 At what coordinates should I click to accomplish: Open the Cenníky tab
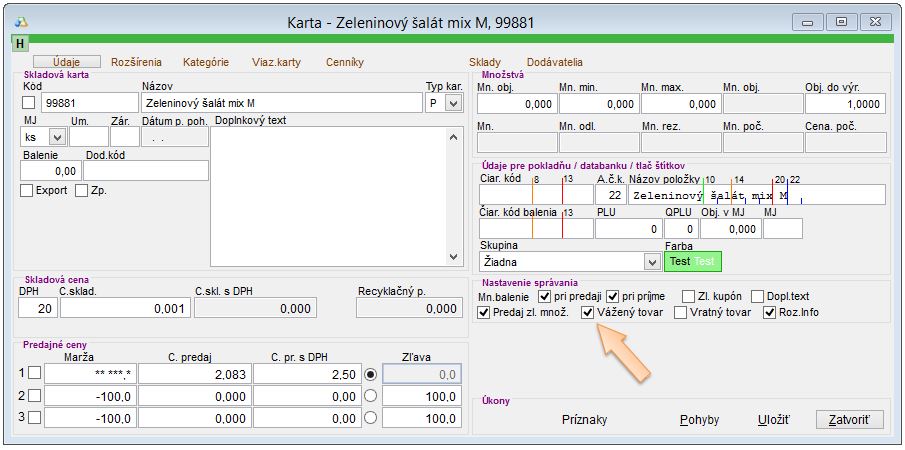click(x=345, y=62)
